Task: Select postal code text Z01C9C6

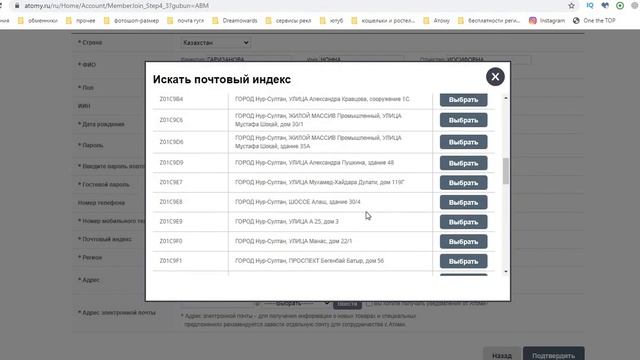Action: (171, 120)
